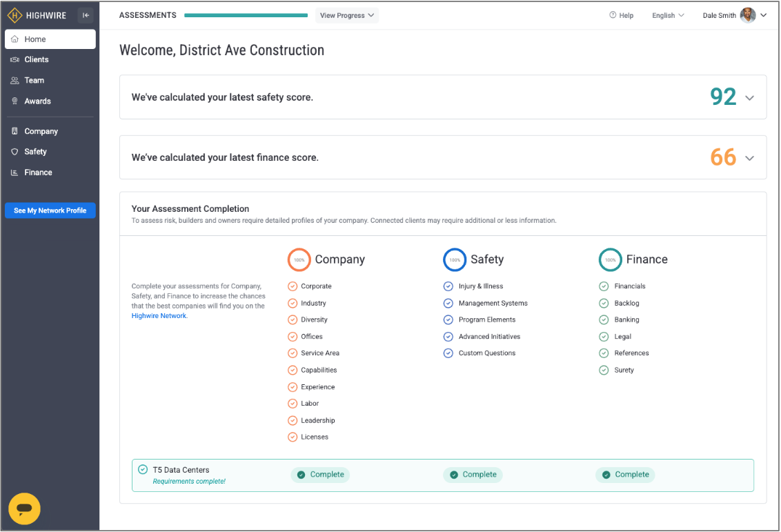The image size is (781, 532).
Task: Expand the finance score panel chevron
Action: pos(750,158)
